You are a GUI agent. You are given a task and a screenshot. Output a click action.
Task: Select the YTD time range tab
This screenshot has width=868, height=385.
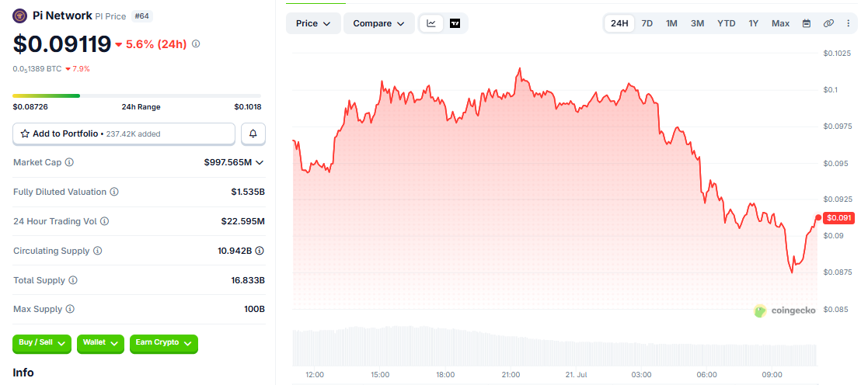tap(727, 23)
